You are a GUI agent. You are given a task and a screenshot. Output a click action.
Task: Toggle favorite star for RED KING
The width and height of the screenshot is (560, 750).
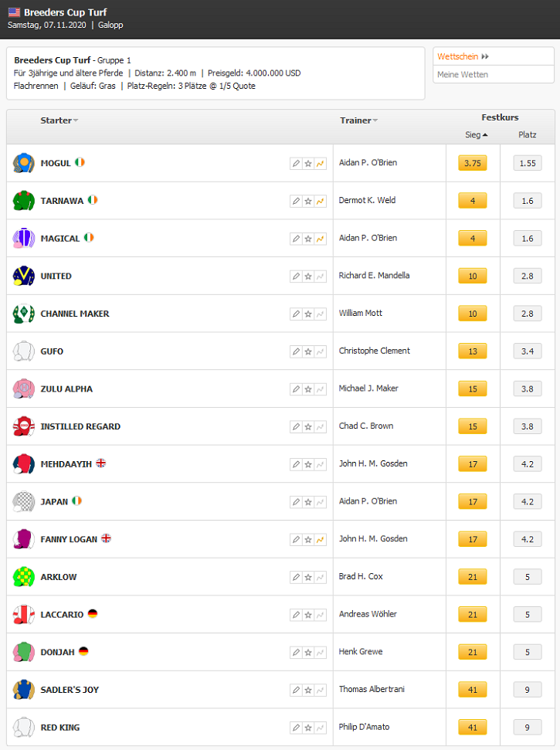click(308, 728)
